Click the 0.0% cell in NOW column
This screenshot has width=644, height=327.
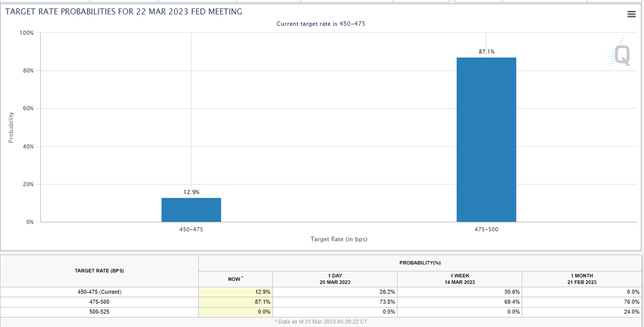236,311
